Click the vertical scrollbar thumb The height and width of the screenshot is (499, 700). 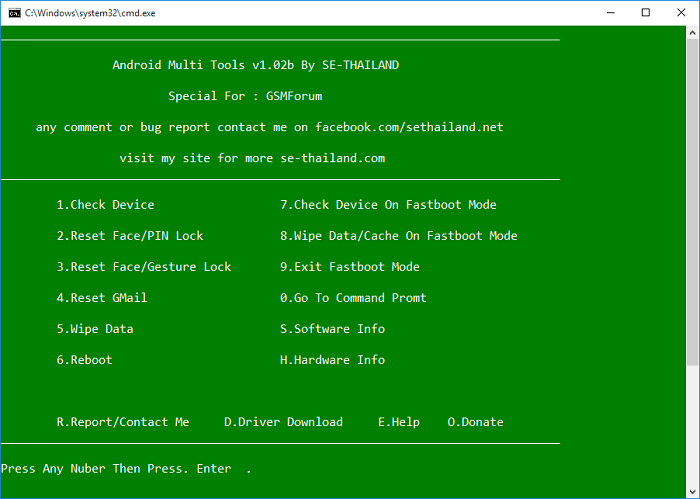[692, 202]
